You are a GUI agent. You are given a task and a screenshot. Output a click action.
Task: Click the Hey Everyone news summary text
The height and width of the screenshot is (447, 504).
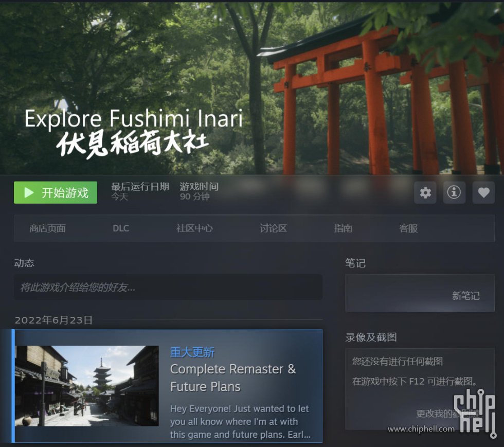coord(241,421)
